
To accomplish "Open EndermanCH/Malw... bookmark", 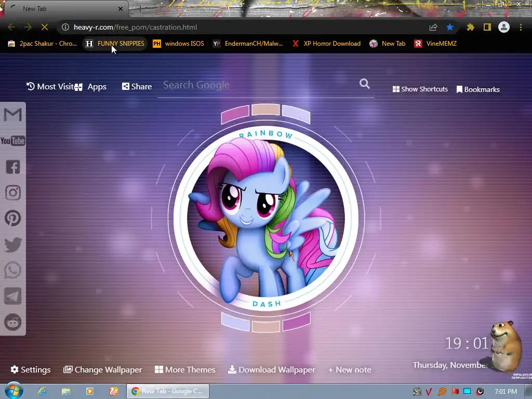I will pyautogui.click(x=248, y=44).
